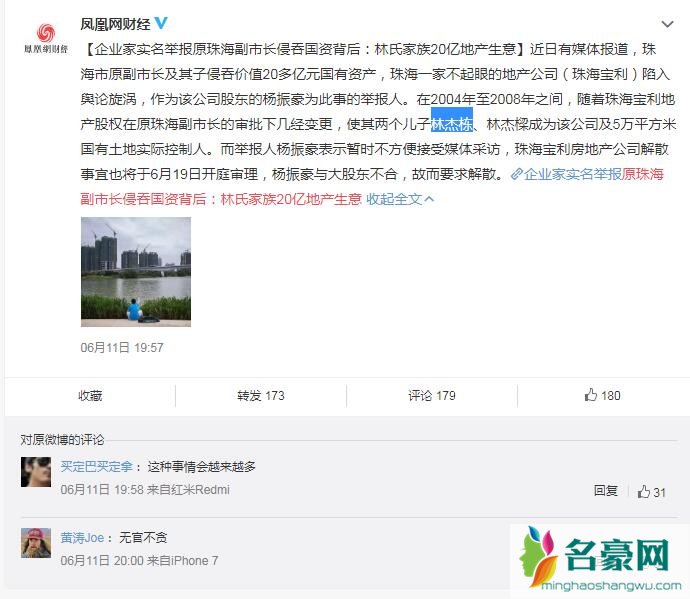Click the 买定巴买定拿 commenter avatar

(x=36, y=472)
